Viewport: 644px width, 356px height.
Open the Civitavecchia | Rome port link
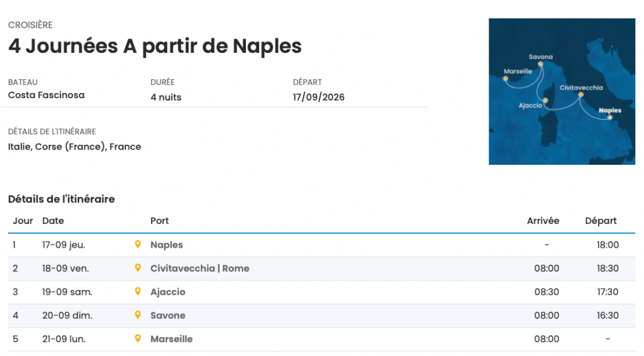199,269
